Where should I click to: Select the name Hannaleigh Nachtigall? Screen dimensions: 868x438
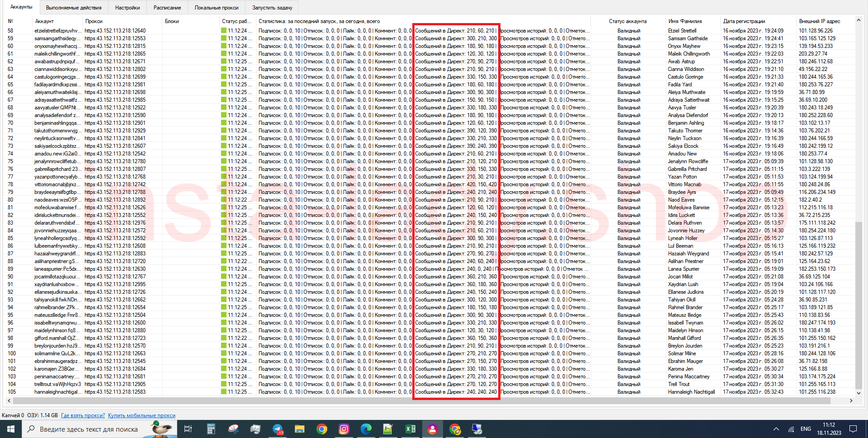coord(691,392)
